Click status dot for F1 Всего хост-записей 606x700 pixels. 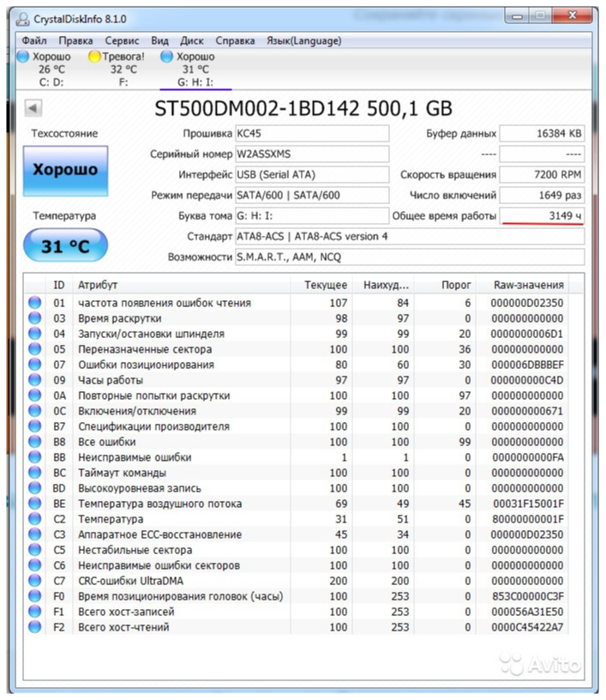[x=35, y=611]
